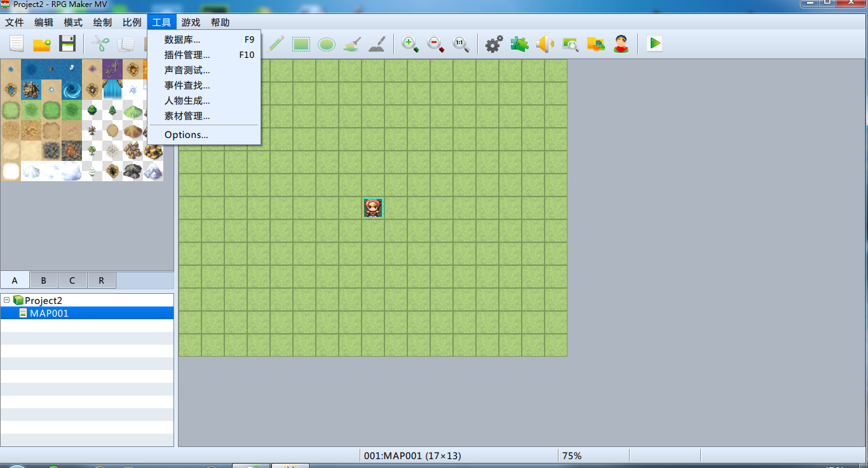
Task: Create a new project with the blank page icon
Action: click(x=16, y=44)
